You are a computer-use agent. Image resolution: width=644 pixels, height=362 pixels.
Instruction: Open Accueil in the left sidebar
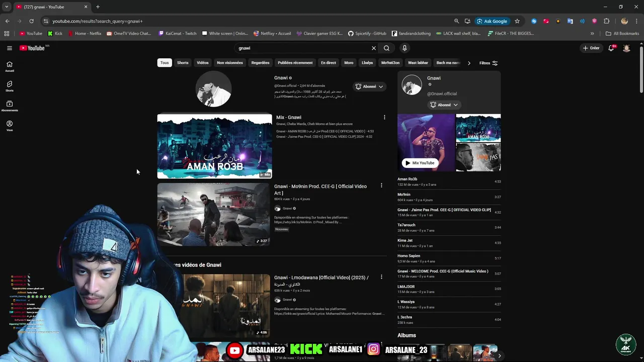[10, 66]
